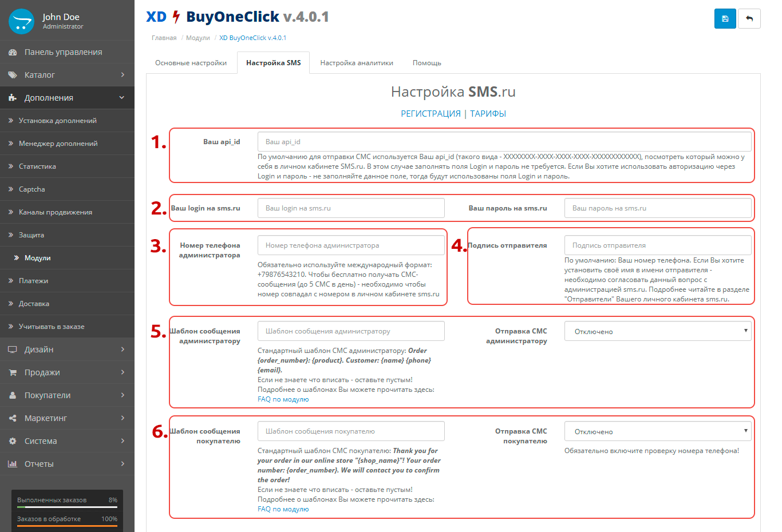Click the blue save floppy-disk button
This screenshot has height=532, width=782.
click(x=725, y=19)
